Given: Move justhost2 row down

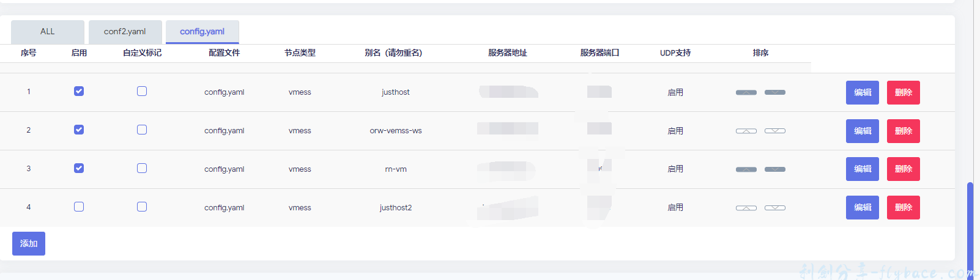Looking at the screenshot, I should click(x=774, y=208).
